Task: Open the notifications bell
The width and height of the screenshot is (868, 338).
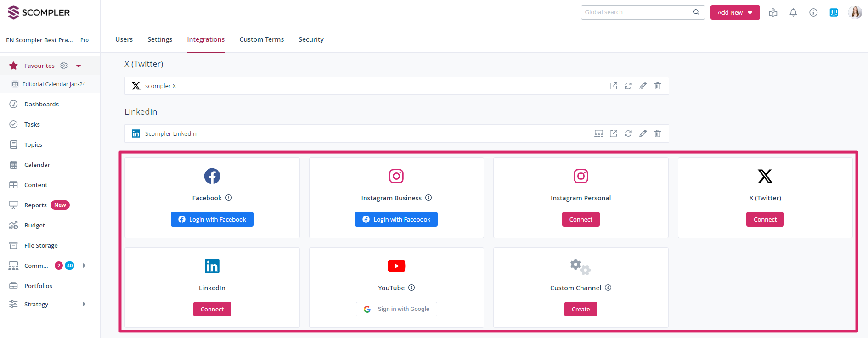Action: (793, 12)
